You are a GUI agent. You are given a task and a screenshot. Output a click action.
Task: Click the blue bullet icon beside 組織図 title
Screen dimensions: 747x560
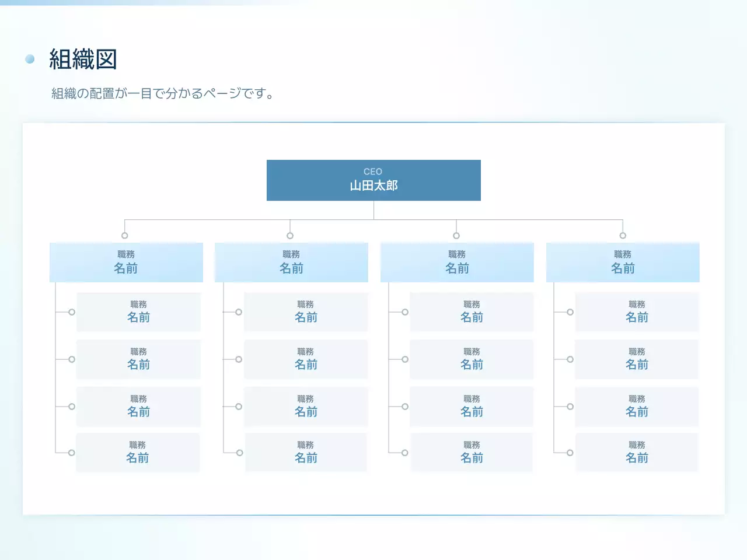point(30,58)
